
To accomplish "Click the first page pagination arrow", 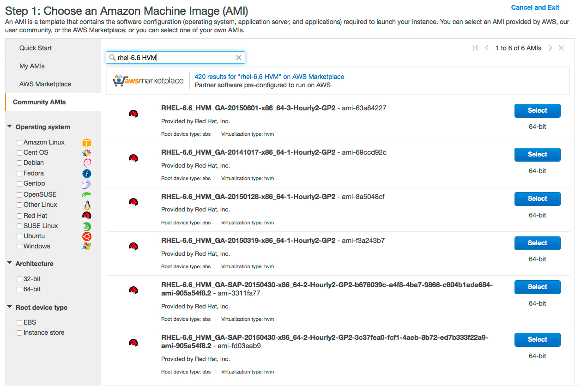I will (476, 48).
